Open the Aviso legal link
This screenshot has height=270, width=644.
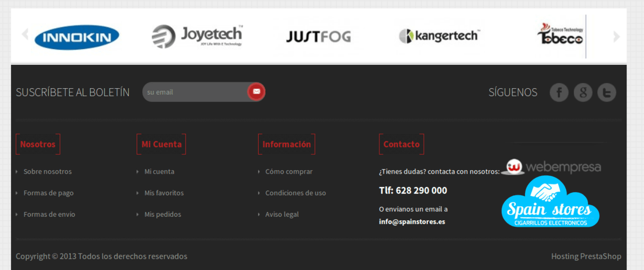click(x=282, y=214)
